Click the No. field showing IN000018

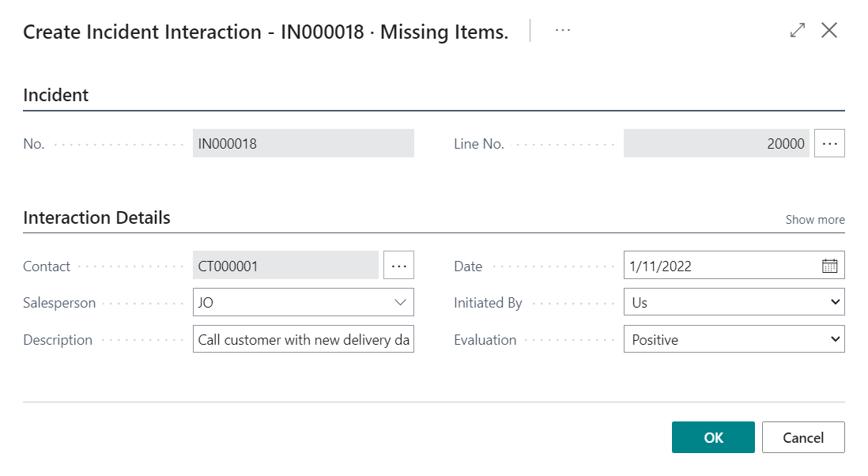303,143
